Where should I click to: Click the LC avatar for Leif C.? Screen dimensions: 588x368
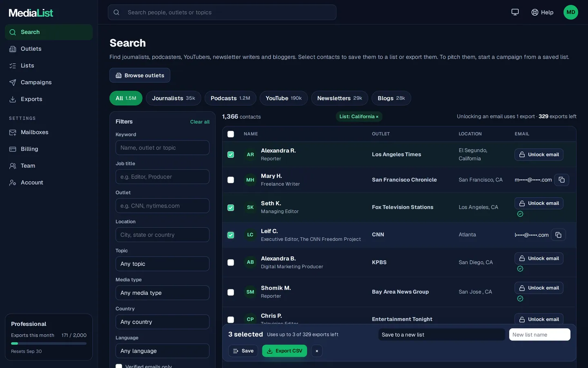pos(250,235)
